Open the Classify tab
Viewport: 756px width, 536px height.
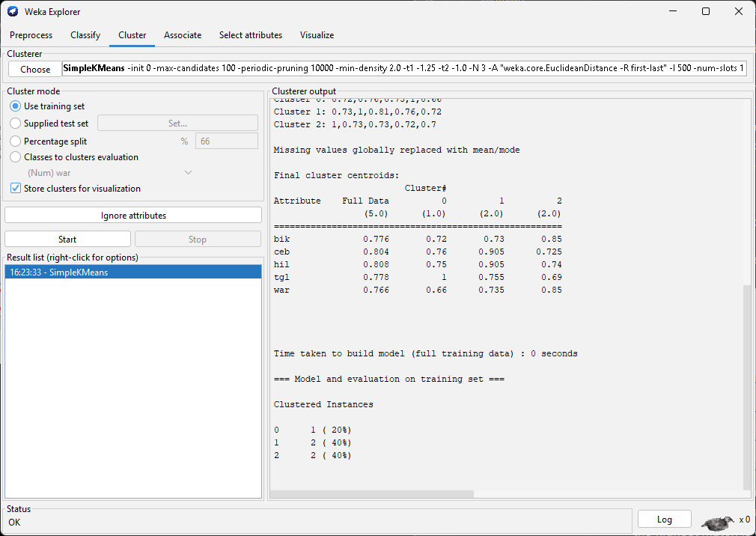pyautogui.click(x=85, y=35)
